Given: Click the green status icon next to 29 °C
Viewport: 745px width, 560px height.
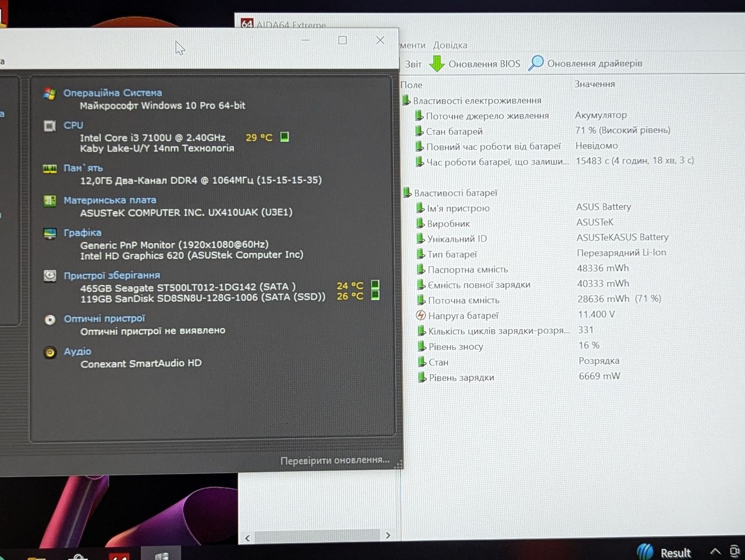Looking at the screenshot, I should click(285, 137).
